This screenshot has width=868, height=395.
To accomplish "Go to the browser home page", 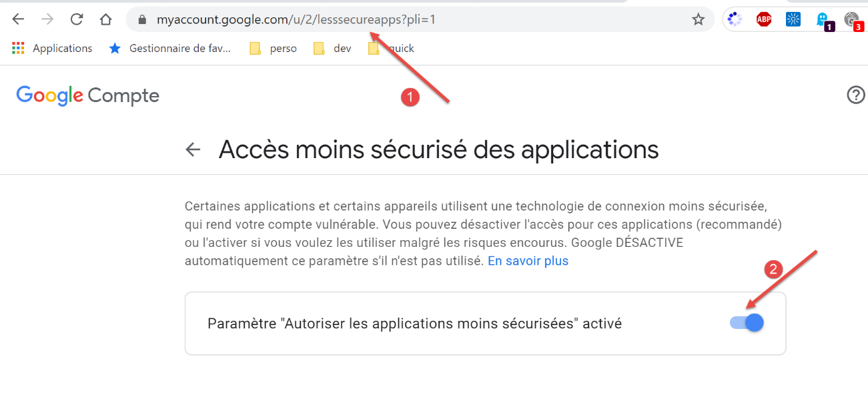I will [x=105, y=19].
